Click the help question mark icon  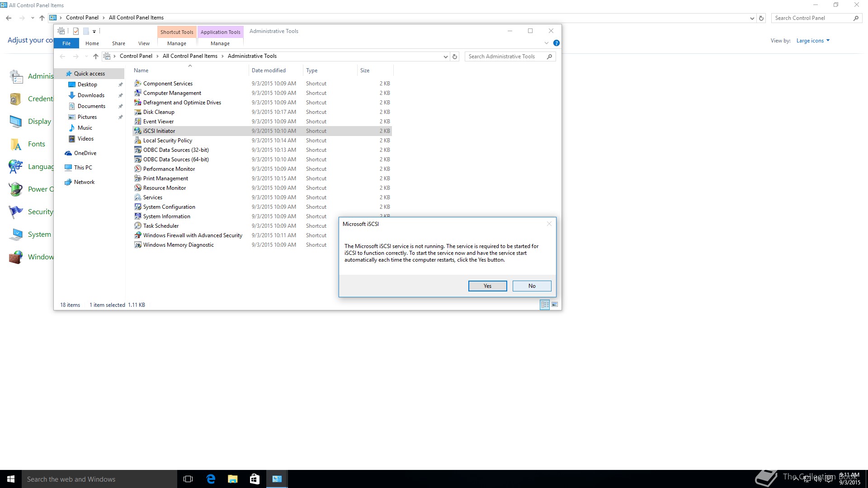[x=557, y=43]
